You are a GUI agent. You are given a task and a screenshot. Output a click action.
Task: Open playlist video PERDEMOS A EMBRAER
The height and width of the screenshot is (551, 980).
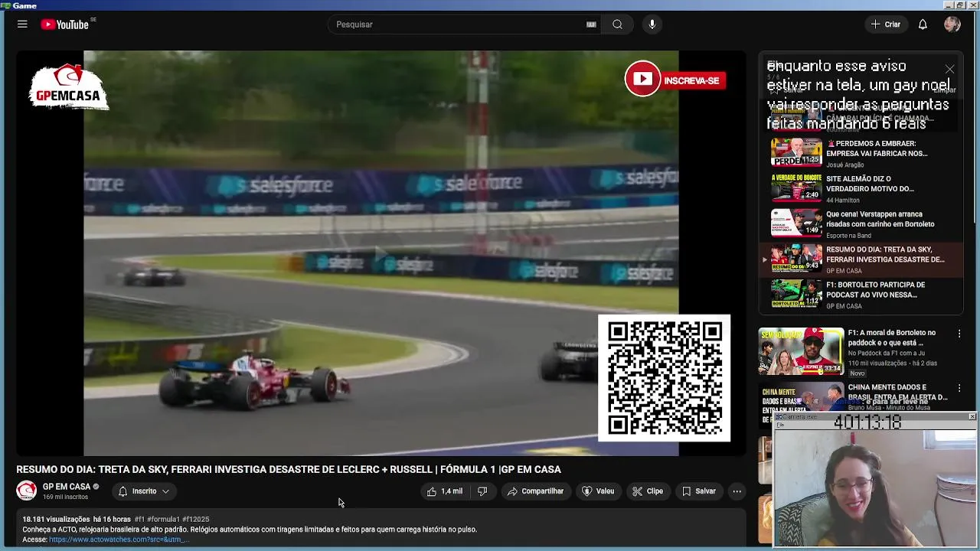tap(861, 152)
